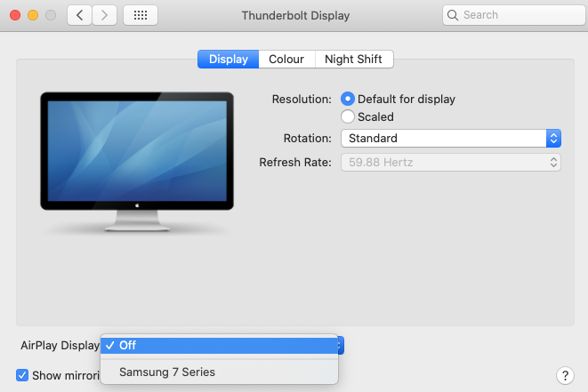
Task: Show all preferences grid button
Action: pyautogui.click(x=141, y=15)
